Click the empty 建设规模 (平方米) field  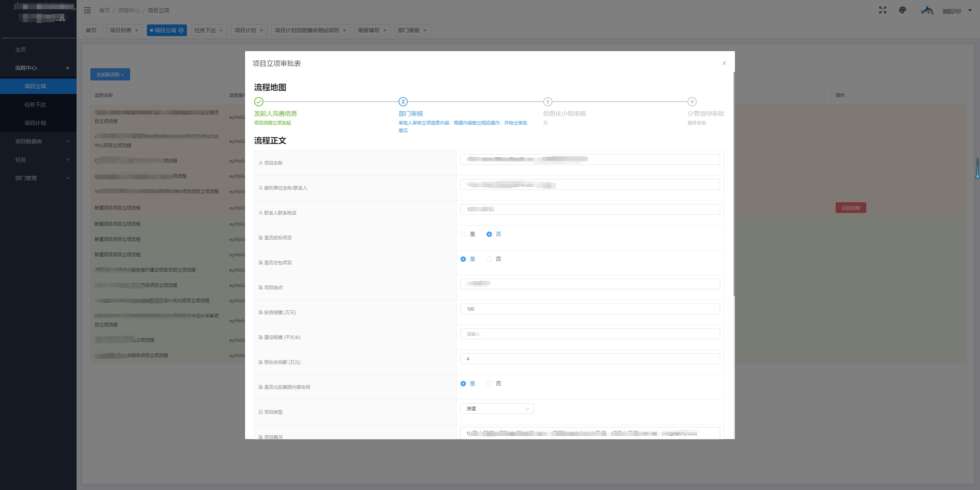coord(590,334)
